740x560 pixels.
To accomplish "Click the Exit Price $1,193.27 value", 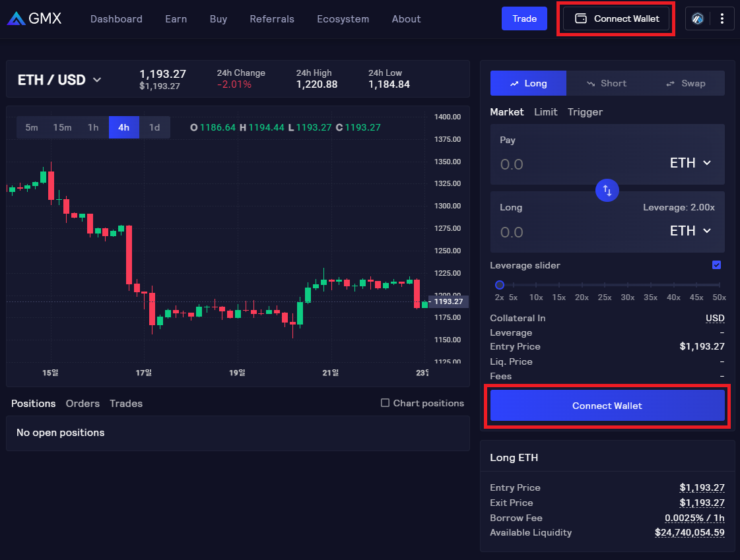I will pyautogui.click(x=702, y=503).
